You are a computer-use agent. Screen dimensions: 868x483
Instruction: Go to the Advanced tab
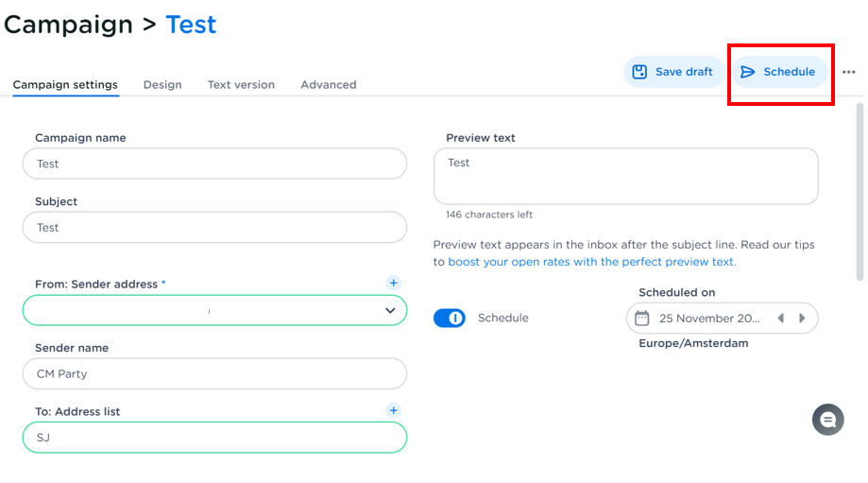click(328, 84)
